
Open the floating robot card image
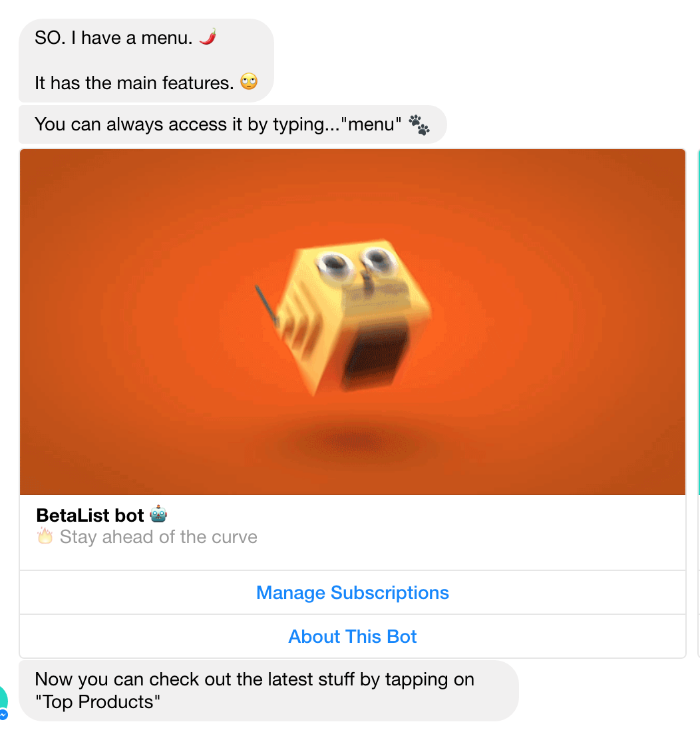pyautogui.click(x=352, y=322)
